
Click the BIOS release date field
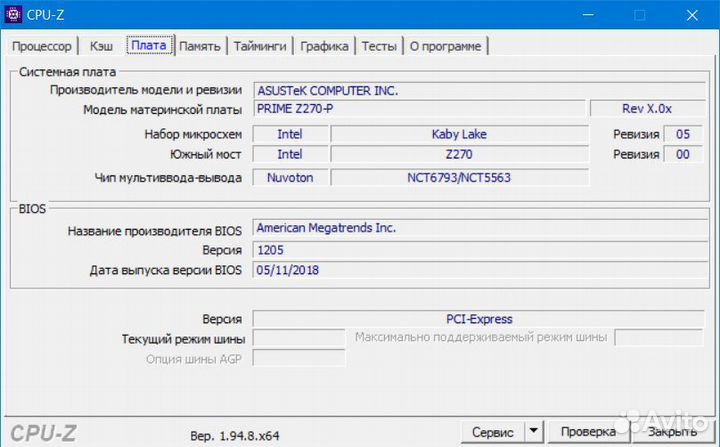point(473,270)
